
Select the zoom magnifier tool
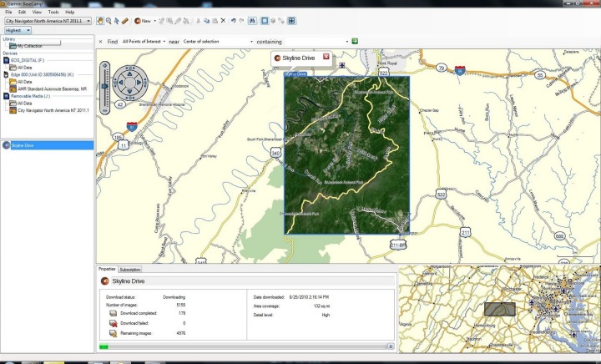pos(109,20)
